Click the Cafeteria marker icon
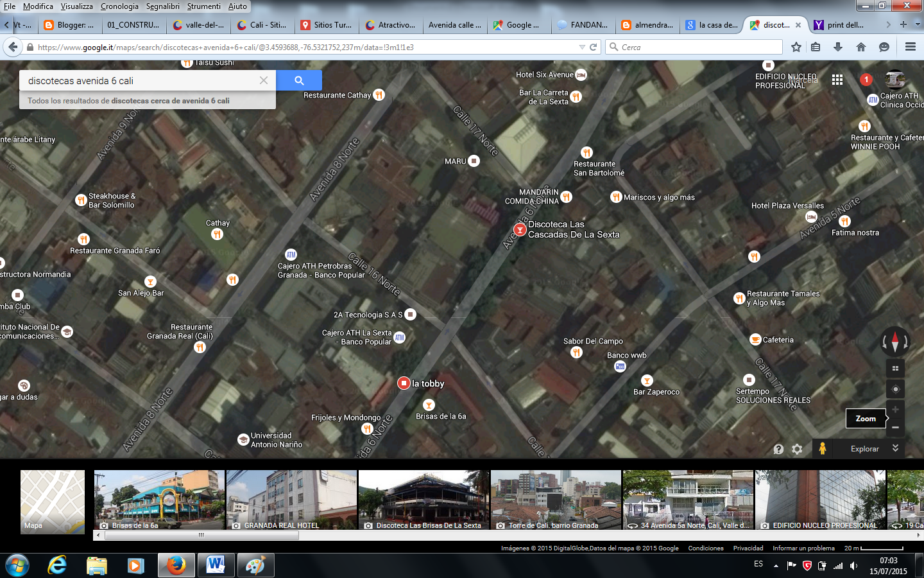The height and width of the screenshot is (578, 924). [755, 340]
